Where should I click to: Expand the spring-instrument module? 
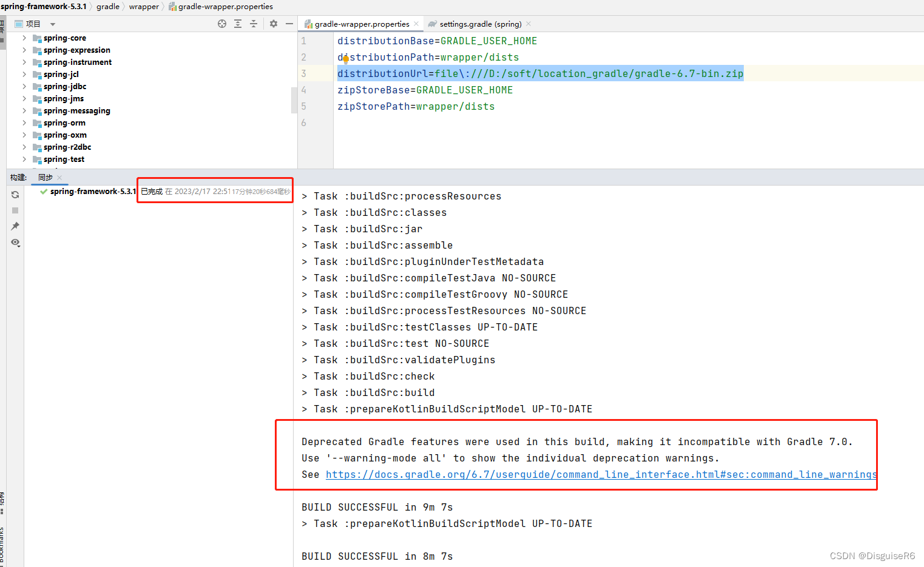[x=24, y=62]
